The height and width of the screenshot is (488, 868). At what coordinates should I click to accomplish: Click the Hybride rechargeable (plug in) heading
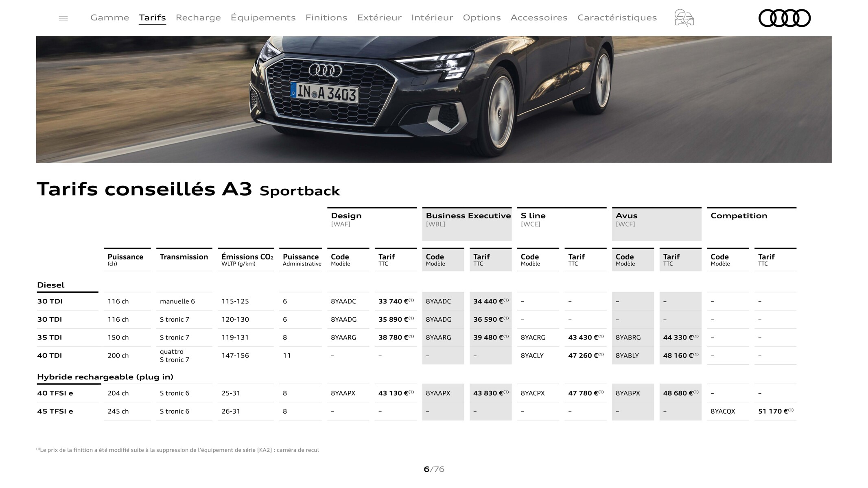coord(105,377)
